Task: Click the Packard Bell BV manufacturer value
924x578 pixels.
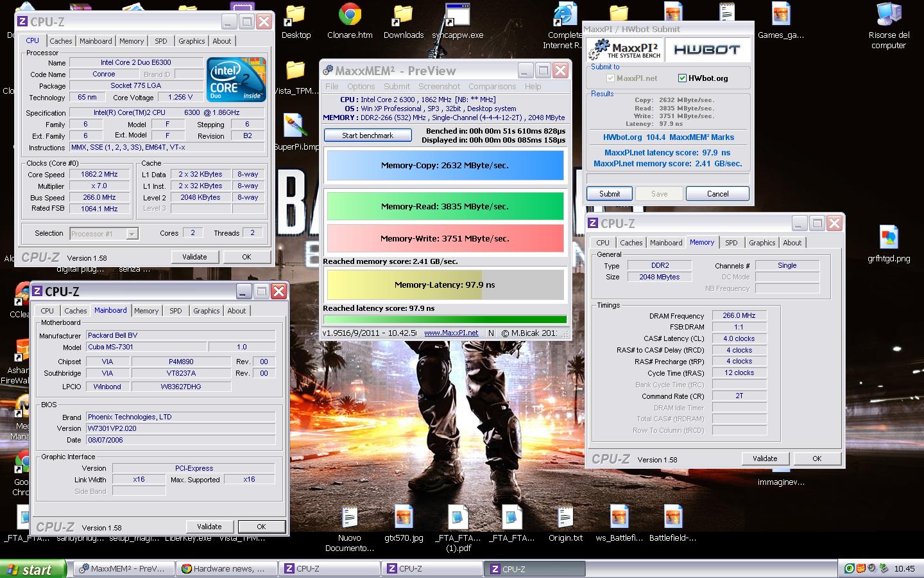Action: (180, 335)
